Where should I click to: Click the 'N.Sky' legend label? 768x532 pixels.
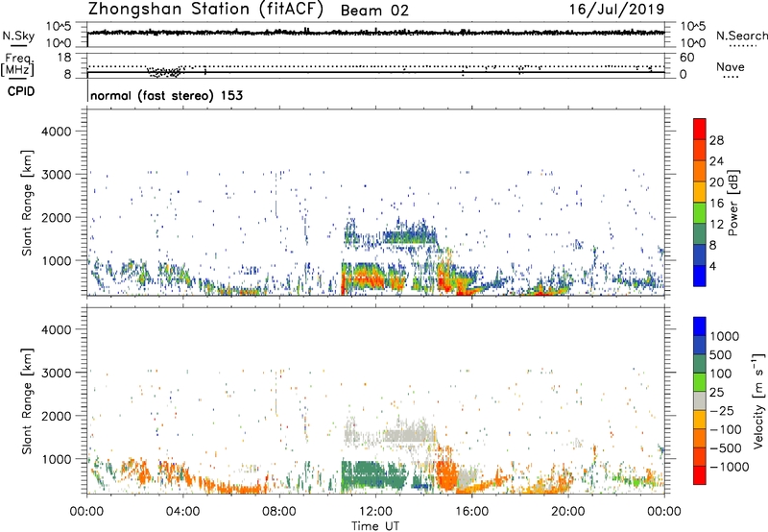pos(18,36)
